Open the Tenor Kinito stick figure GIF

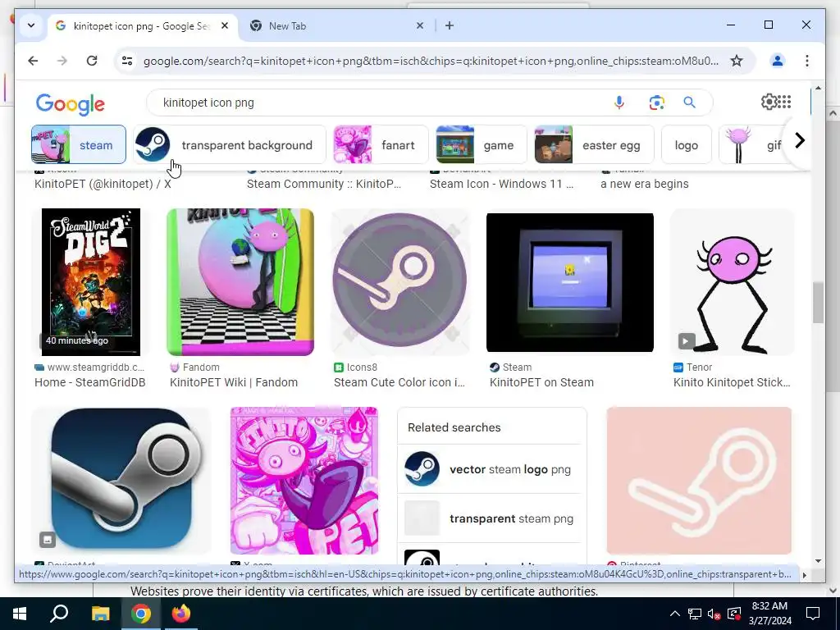733,282
